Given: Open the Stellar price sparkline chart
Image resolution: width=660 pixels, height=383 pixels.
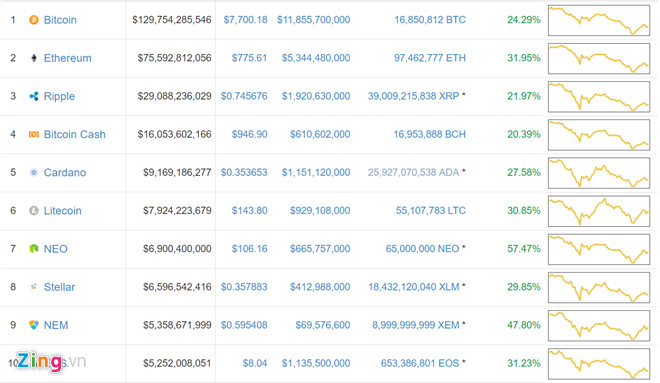Looking at the screenshot, I should (599, 288).
